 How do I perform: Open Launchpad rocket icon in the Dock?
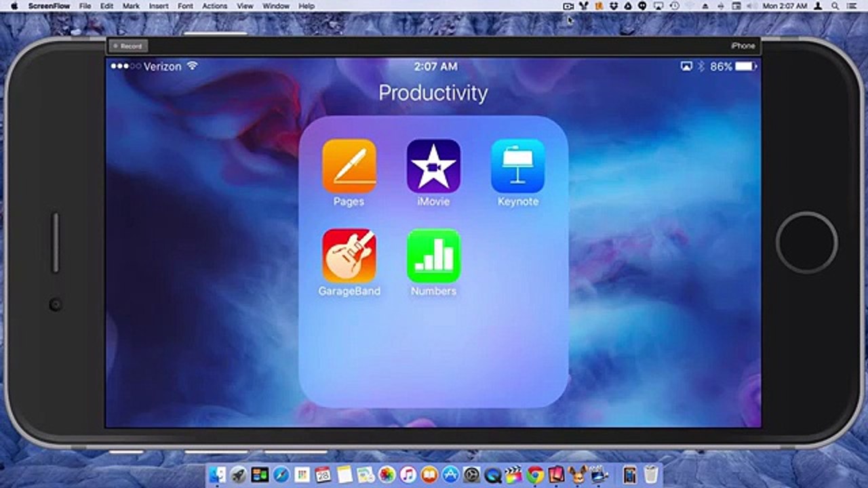(238, 474)
